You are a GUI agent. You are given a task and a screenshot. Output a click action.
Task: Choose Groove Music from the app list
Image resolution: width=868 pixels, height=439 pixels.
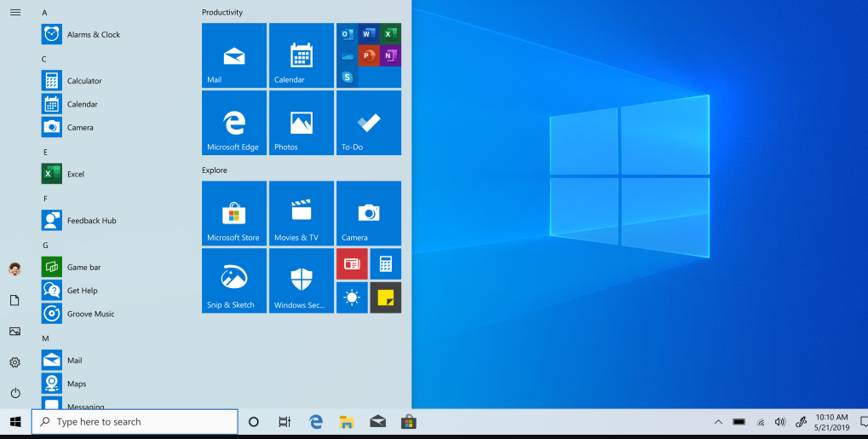click(90, 314)
